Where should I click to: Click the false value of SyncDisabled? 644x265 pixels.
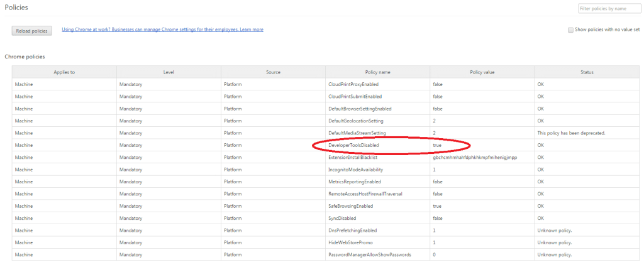[x=438, y=219]
